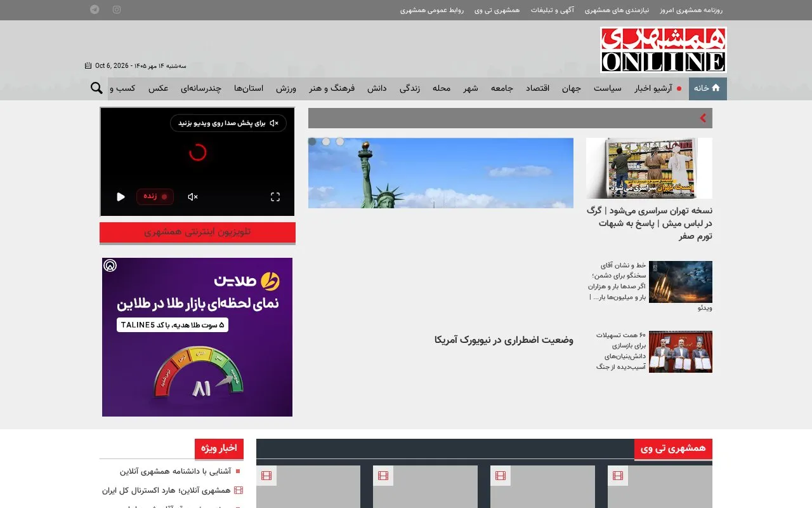The image size is (812, 508).
Task: Click the تلویزیون اینترنتی همشهری button
Action: click(x=197, y=232)
